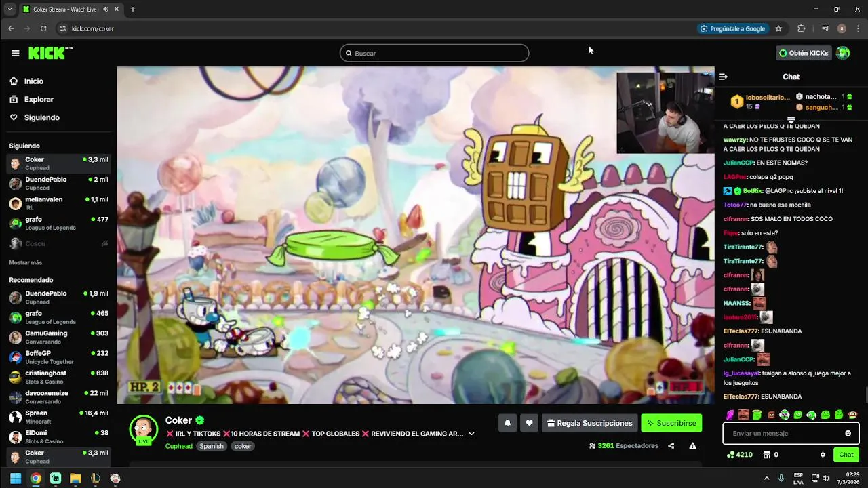Click the Cuphead category link
The height and width of the screenshot is (488, 868).
click(x=178, y=446)
